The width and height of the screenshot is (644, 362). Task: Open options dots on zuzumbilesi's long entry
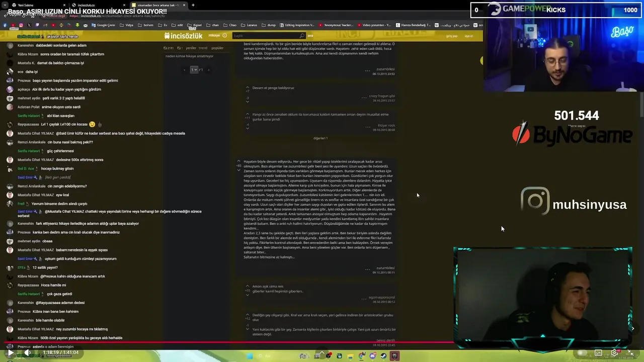(367, 269)
